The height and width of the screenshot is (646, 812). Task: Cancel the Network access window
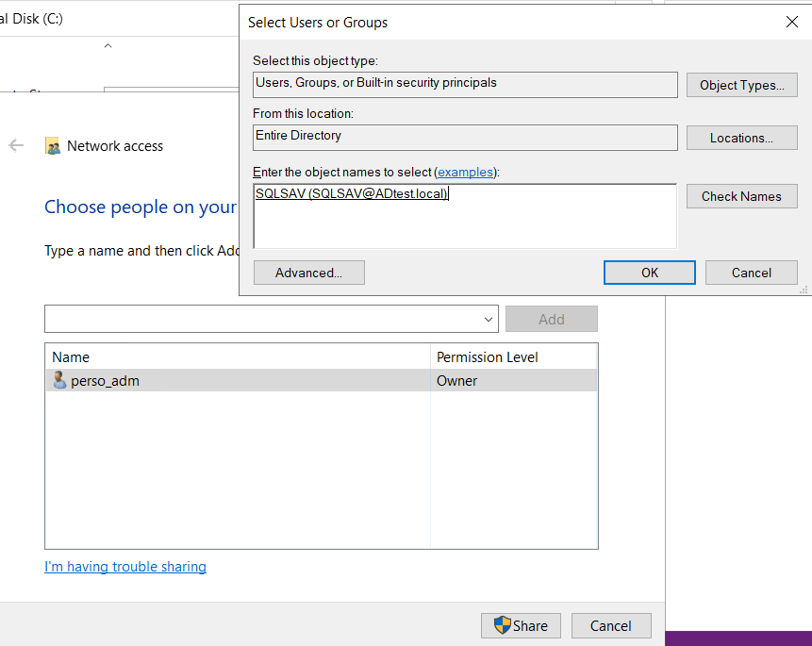pos(611,626)
